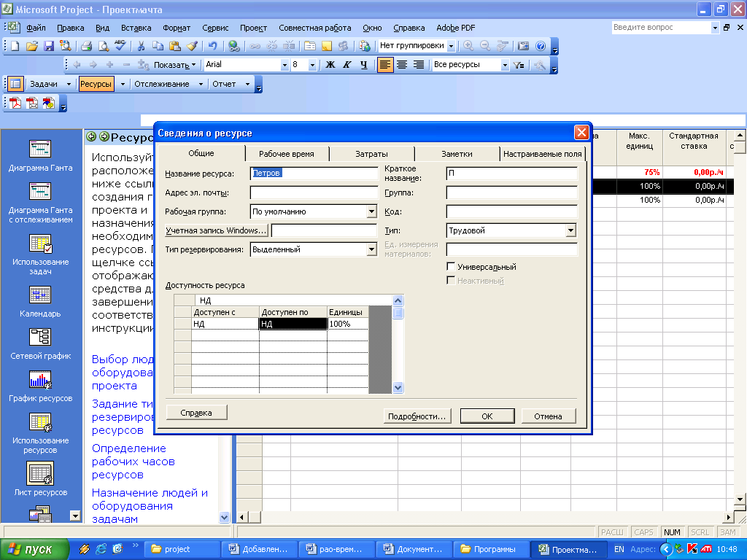Click the Группа input field
747x560 pixels.
pos(511,192)
